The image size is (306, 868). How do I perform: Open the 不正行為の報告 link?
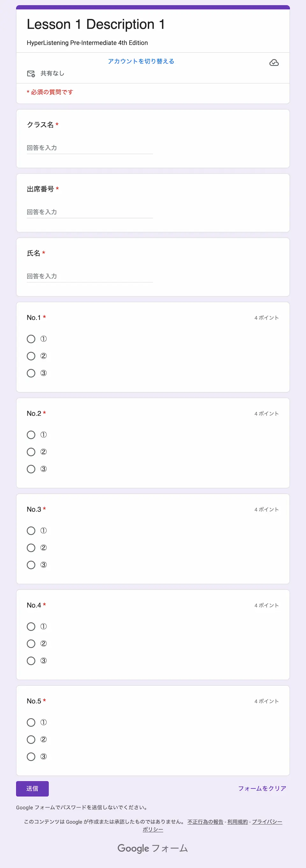pyautogui.click(x=205, y=821)
